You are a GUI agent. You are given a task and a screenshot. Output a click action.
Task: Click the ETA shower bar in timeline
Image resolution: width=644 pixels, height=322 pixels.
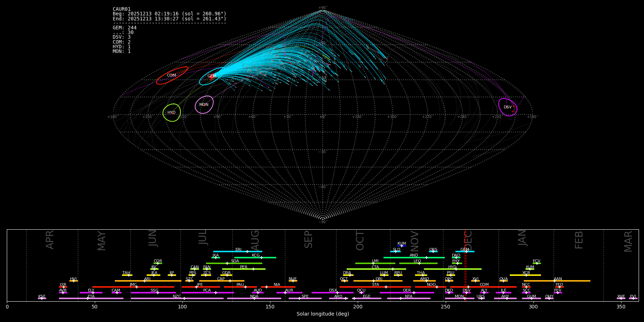pyautogui.click(x=91, y=298)
